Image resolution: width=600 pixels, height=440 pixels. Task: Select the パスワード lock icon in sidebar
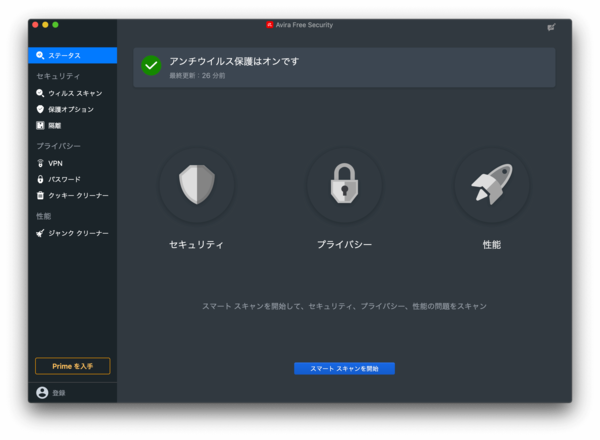tap(40, 179)
